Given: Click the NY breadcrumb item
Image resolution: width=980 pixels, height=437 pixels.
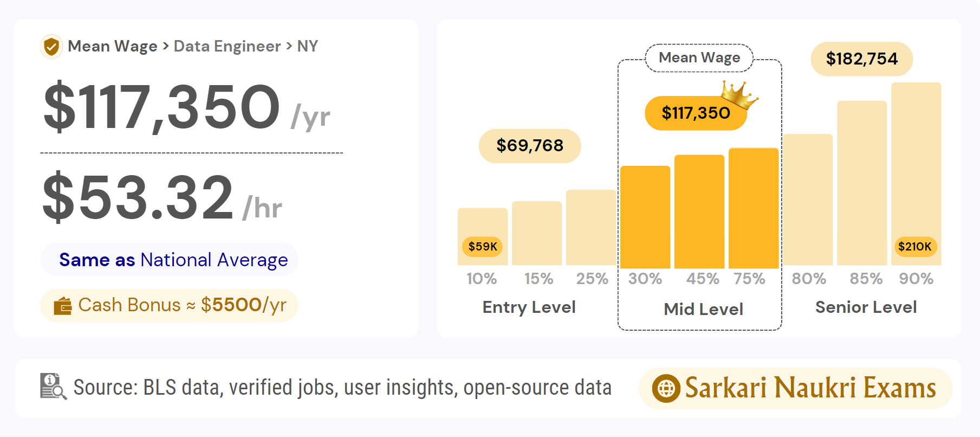Looking at the screenshot, I should pyautogui.click(x=307, y=47).
